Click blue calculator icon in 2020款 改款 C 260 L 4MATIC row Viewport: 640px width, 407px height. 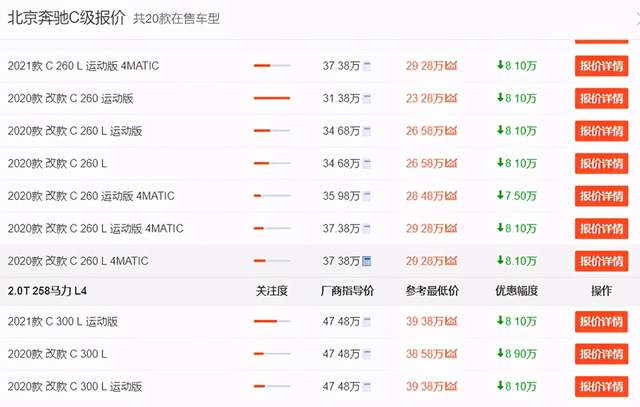367,261
